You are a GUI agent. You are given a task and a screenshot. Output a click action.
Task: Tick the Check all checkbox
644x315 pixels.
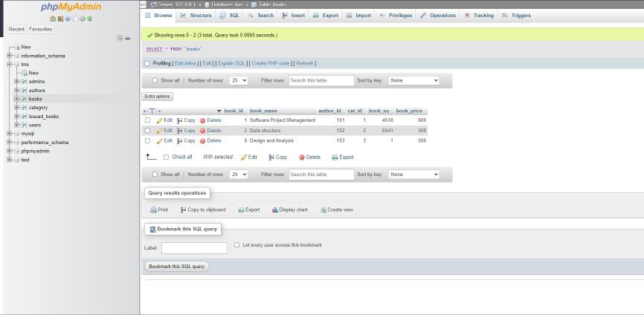(x=165, y=157)
